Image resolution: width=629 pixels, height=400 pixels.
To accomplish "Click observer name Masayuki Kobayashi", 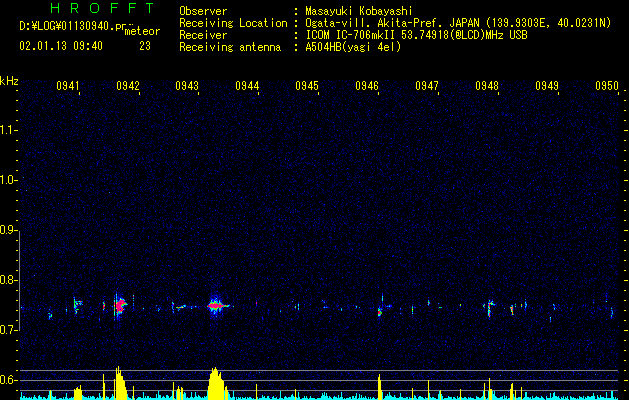I will (x=359, y=11).
